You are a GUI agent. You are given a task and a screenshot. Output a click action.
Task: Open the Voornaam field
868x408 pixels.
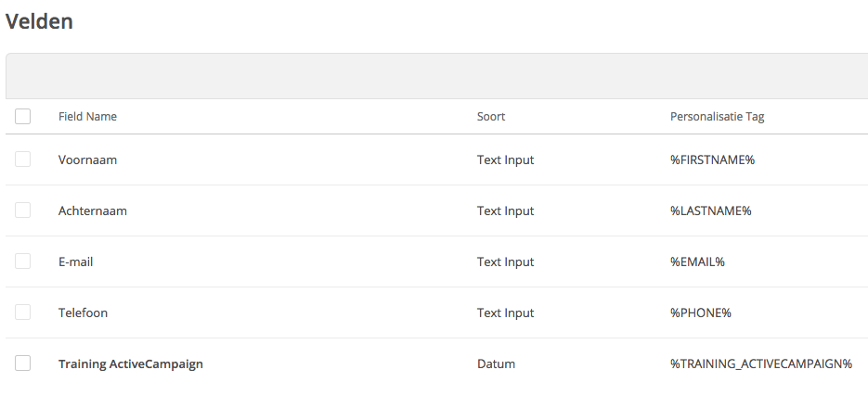(x=87, y=159)
